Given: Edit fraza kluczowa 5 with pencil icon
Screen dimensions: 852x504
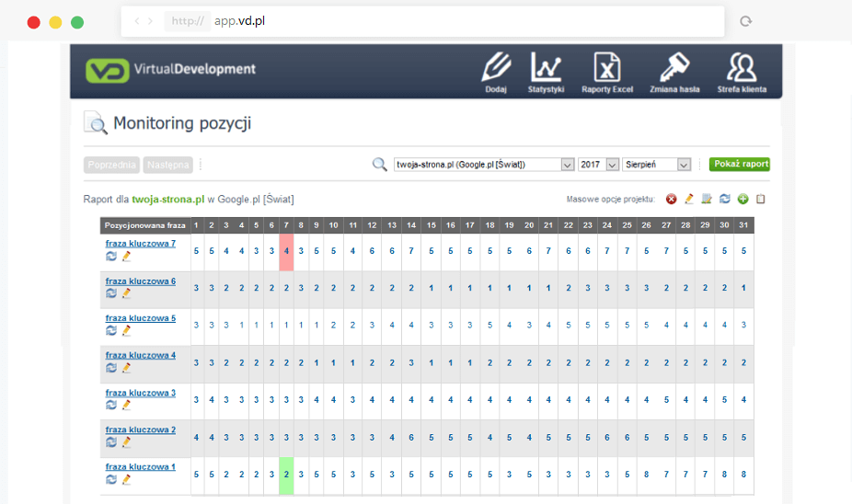Looking at the screenshot, I should [x=126, y=330].
